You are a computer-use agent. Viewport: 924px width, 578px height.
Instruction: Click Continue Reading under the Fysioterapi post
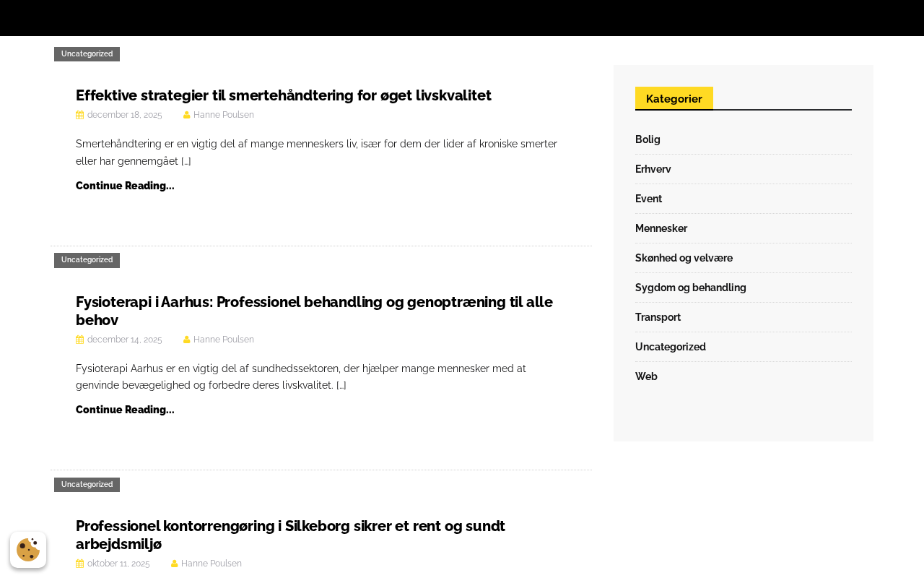pos(125,410)
